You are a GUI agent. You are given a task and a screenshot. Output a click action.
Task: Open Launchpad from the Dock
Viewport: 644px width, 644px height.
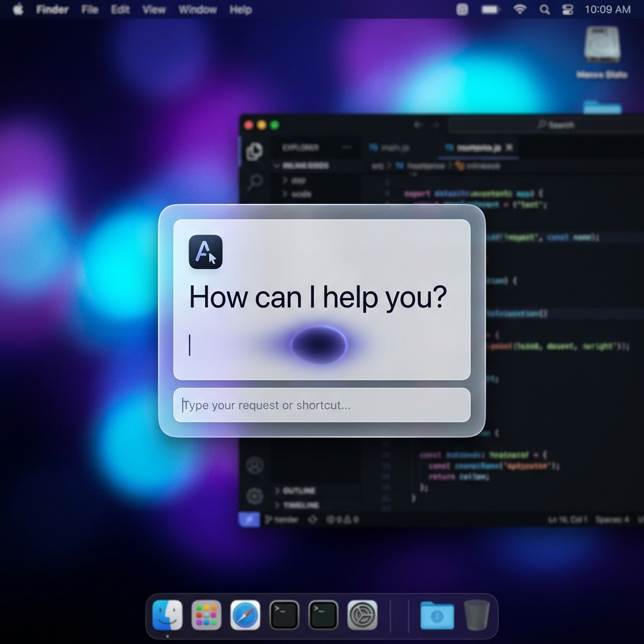208,616
